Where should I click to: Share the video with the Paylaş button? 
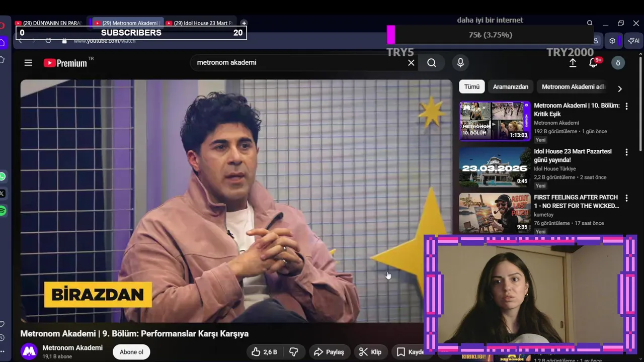tap(329, 352)
